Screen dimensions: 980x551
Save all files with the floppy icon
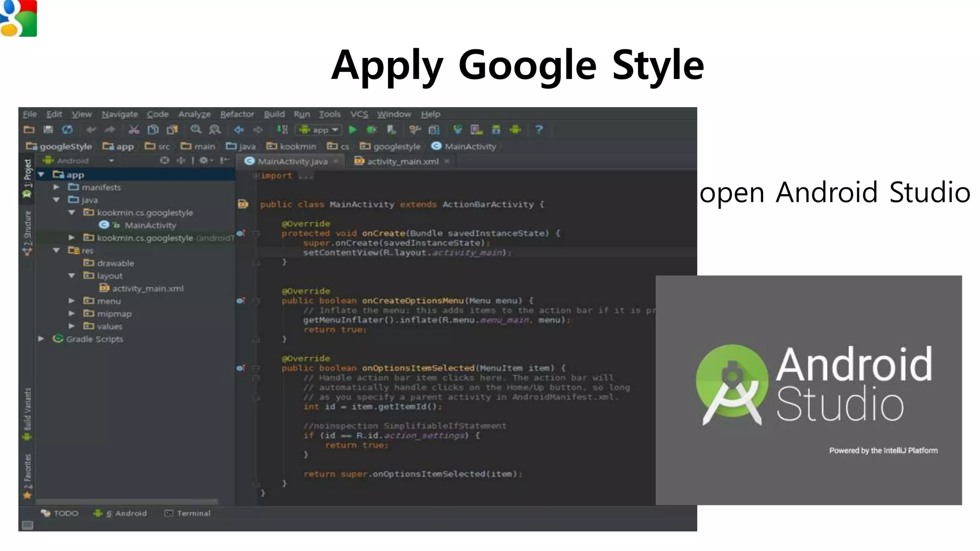click(48, 130)
